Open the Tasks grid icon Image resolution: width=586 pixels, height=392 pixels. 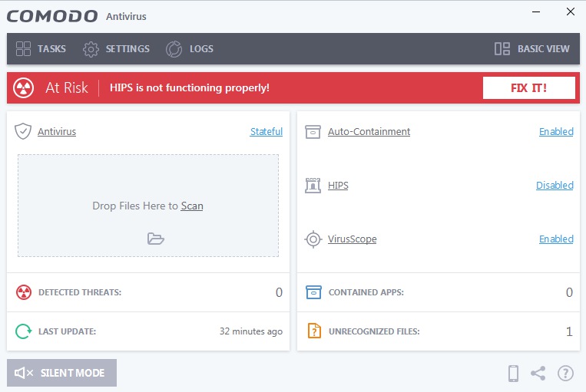(x=23, y=49)
